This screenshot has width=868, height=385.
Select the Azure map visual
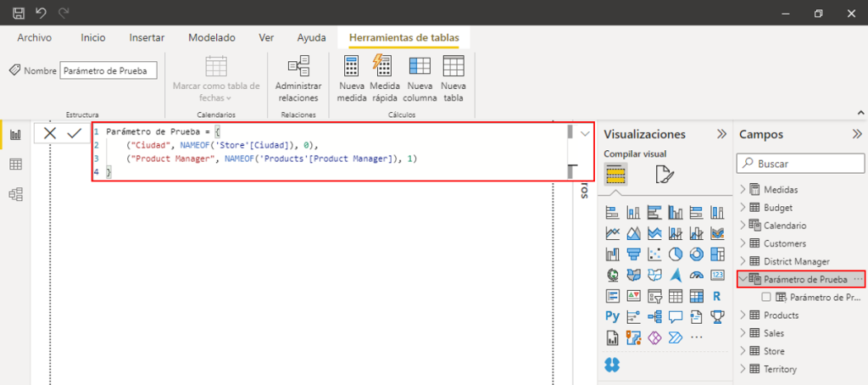[676, 275]
